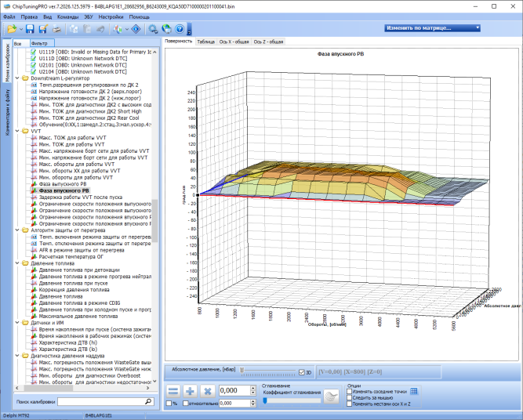523x420 pixels.
Task: Click the globe update toolbar icon
Action: (x=166, y=29)
